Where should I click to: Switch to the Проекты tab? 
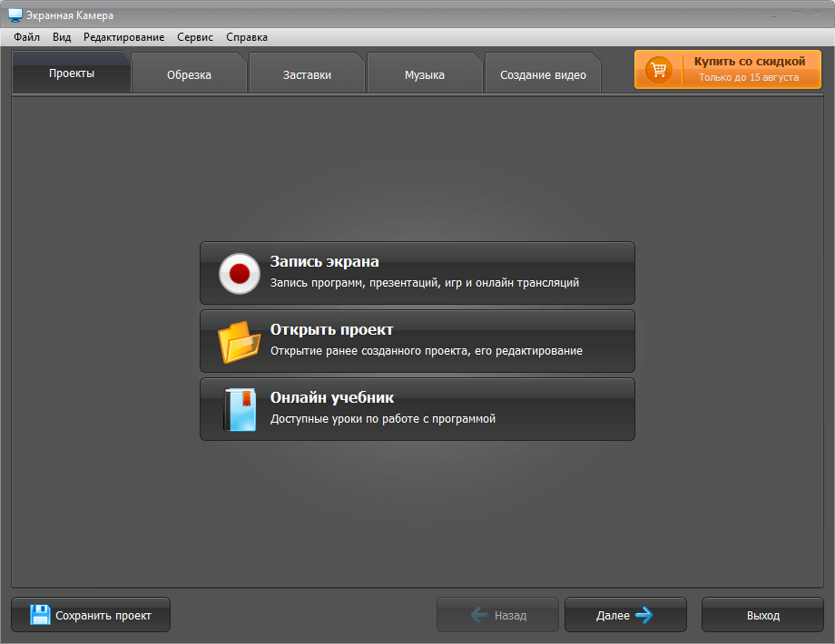pyautogui.click(x=72, y=73)
